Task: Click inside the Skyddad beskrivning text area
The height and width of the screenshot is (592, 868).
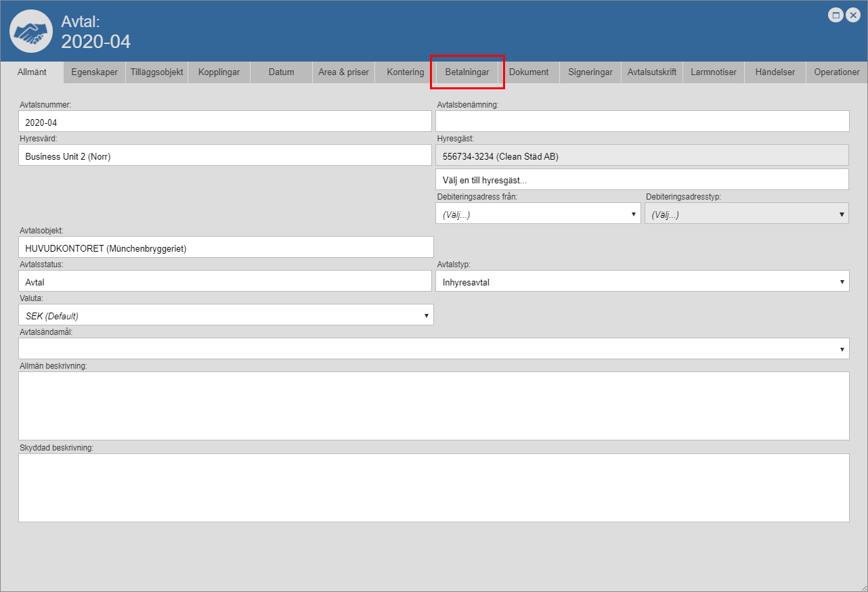Action: pos(433,487)
